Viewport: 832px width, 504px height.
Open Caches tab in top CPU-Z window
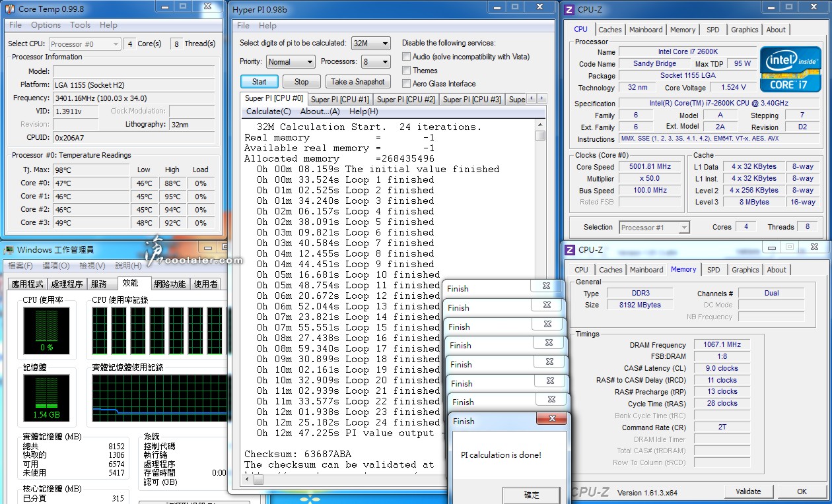click(610, 30)
